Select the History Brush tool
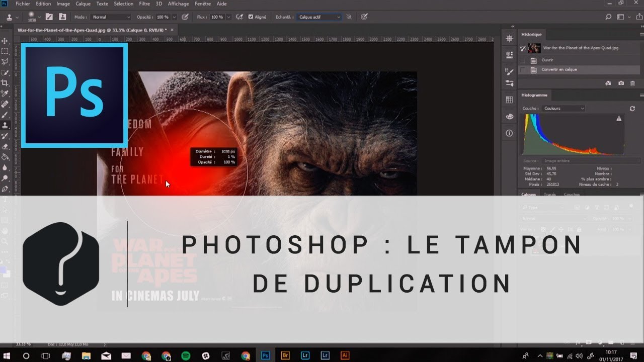Screen dimensions: 644x362 pyautogui.click(x=5, y=136)
